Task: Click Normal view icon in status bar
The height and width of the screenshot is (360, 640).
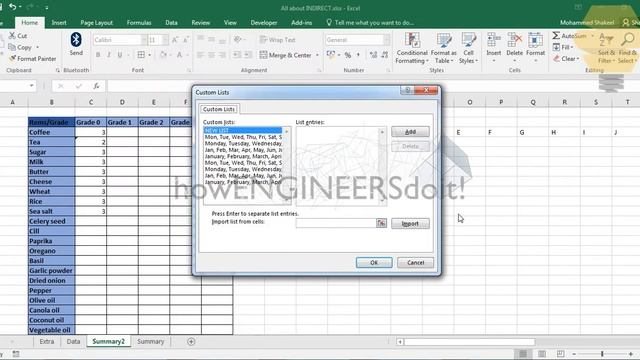Action: tap(523, 354)
